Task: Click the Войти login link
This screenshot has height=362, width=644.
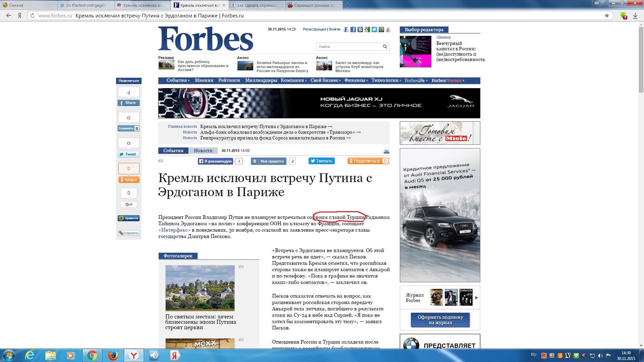Action: tap(334, 29)
